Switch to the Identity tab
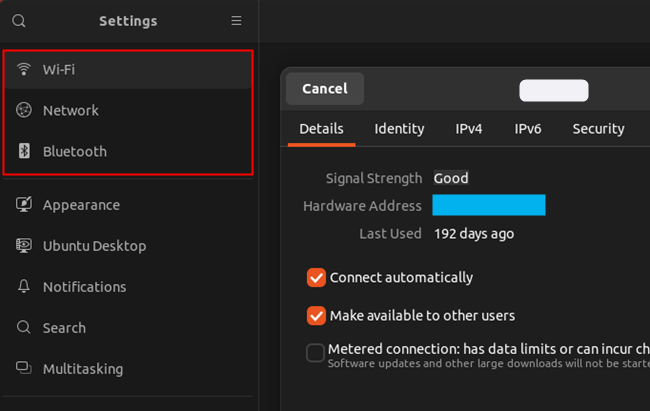 point(399,129)
